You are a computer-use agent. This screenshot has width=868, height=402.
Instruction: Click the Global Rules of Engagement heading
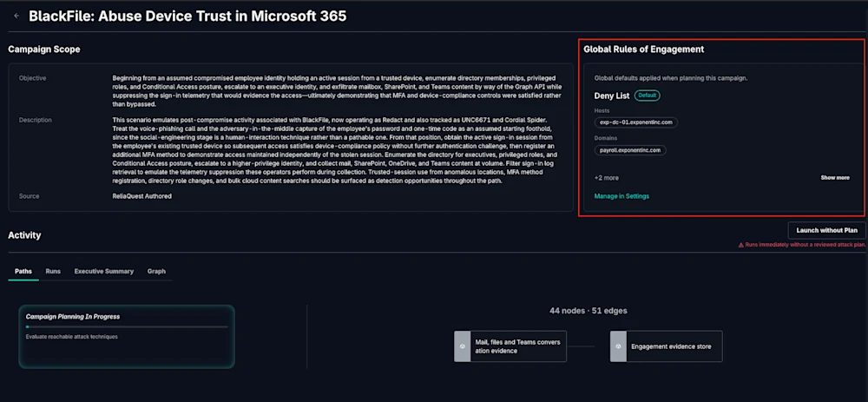point(644,49)
